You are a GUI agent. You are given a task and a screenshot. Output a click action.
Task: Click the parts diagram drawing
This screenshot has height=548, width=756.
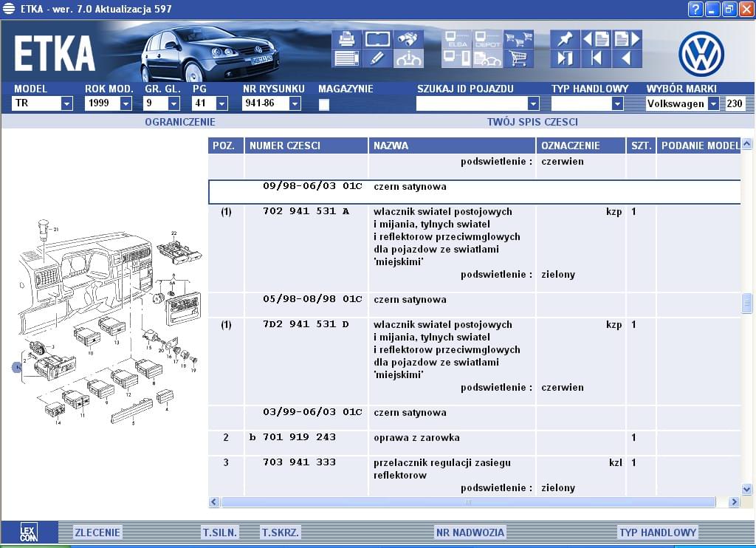pyautogui.click(x=108, y=323)
